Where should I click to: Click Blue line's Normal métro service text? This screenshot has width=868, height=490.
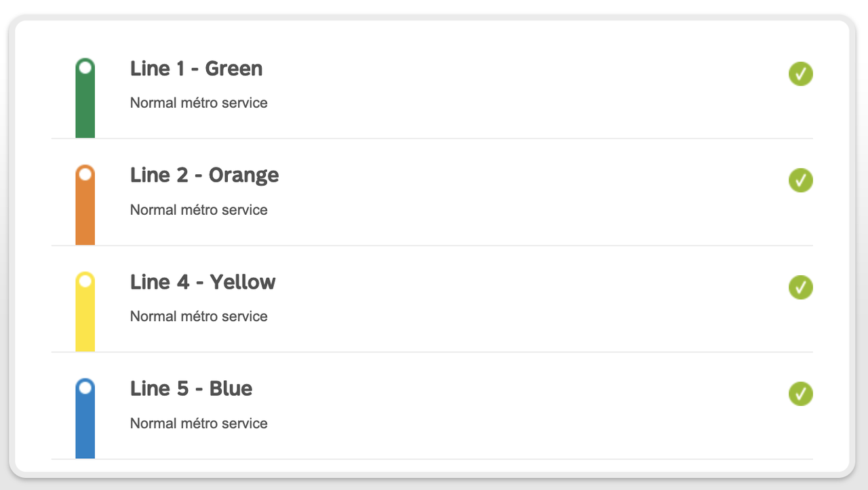(x=199, y=424)
